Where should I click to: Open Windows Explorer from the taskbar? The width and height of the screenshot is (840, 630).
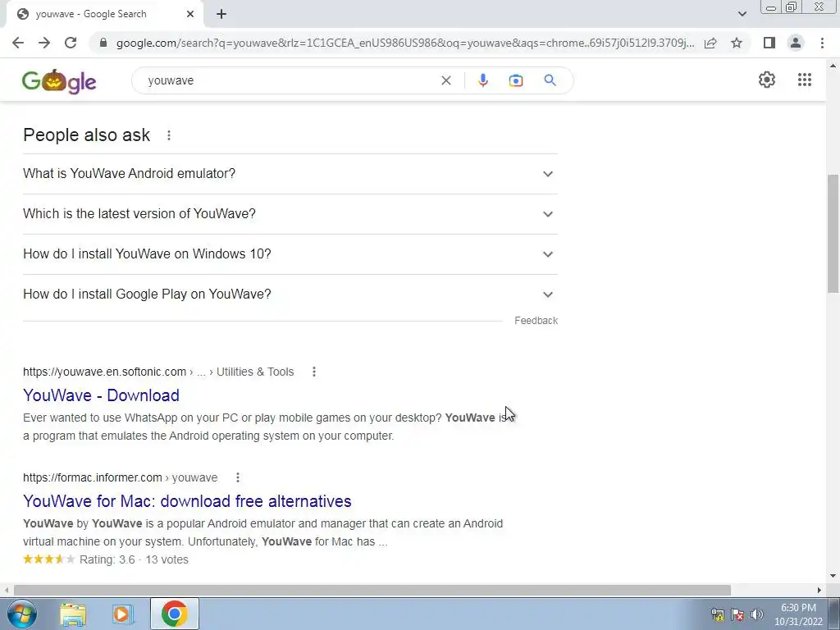tap(73, 614)
